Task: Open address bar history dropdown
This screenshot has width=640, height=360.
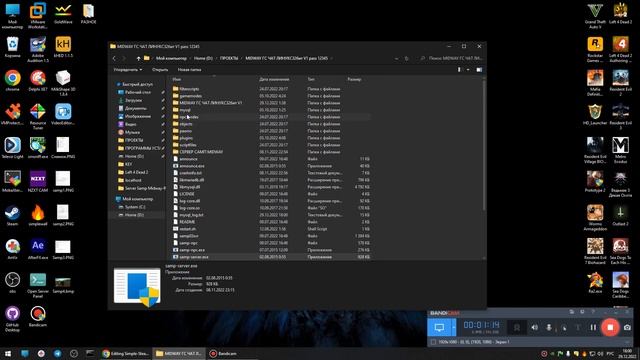Action: pyautogui.click(x=396, y=58)
